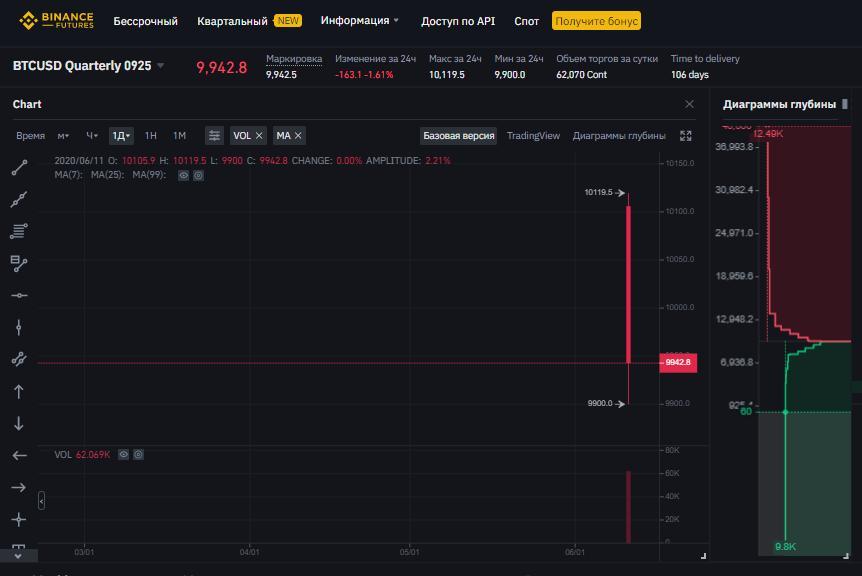
Task: Select the down arrow drawing tool
Action: 19,423
